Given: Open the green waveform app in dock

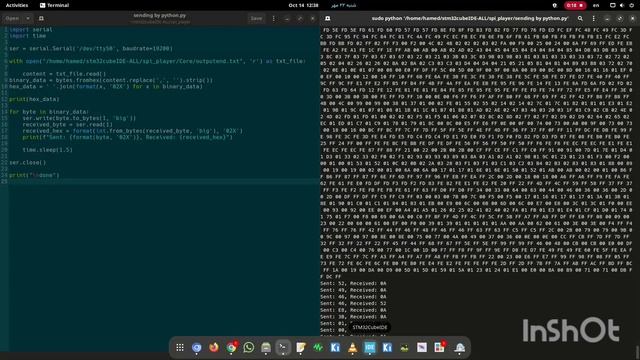Looking at the screenshot, I should (318, 347).
